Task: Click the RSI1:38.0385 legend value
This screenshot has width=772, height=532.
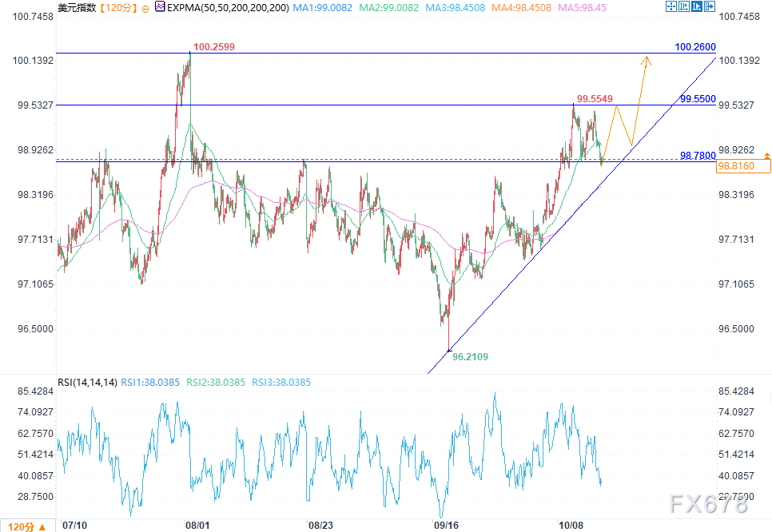Action: click(149, 383)
